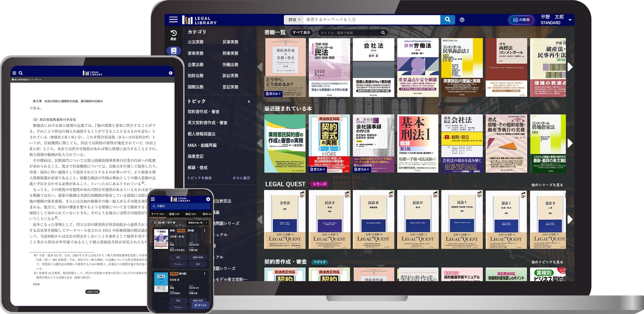Viewport: 644px width, 314px height.
Task: Open the help question mark icon on laptop
Action: coord(462,20)
